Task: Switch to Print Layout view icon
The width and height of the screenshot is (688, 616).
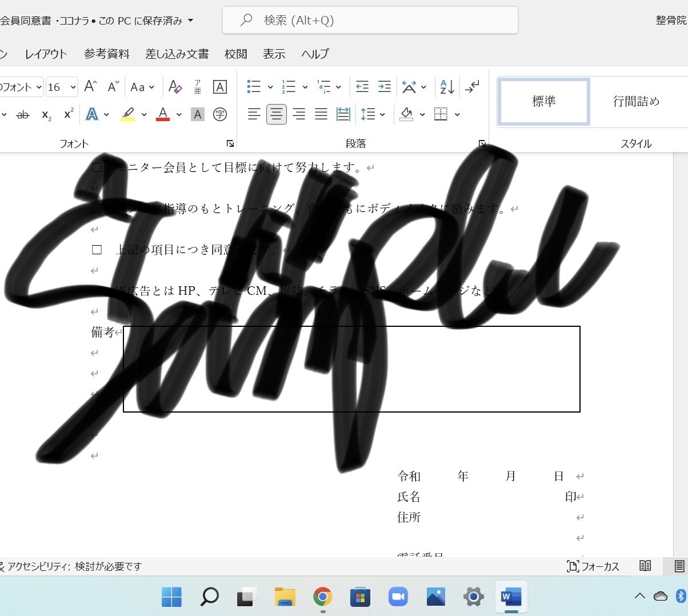Action: [679, 566]
